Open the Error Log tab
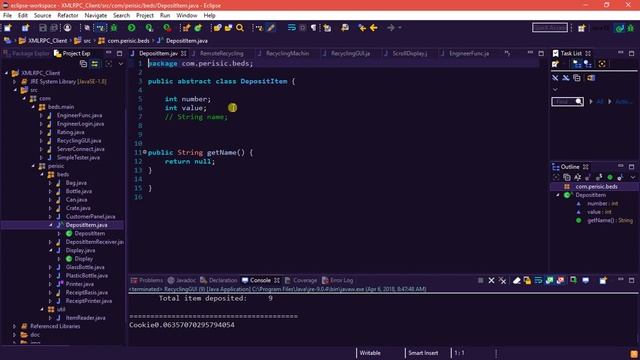 click(338, 280)
